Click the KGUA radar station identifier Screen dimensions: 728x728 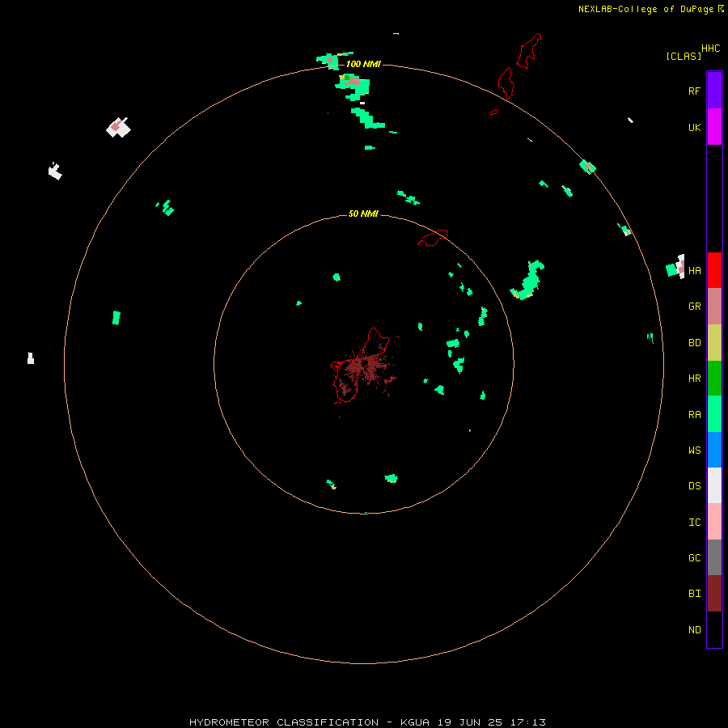pos(415,722)
